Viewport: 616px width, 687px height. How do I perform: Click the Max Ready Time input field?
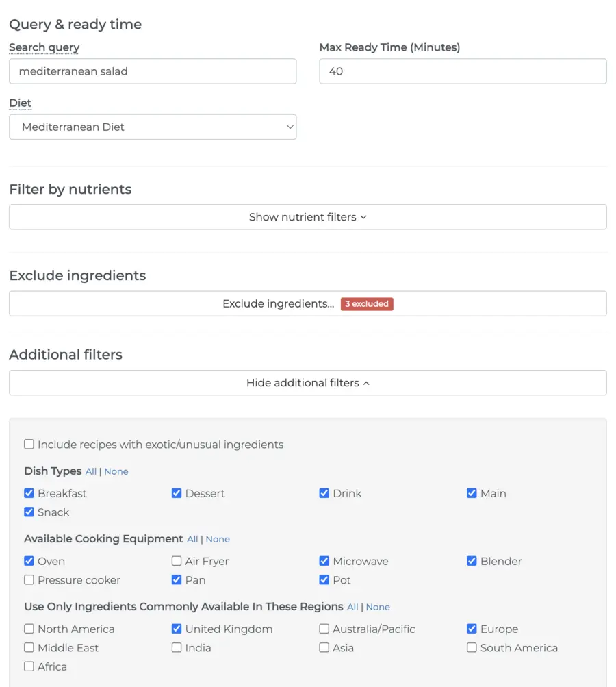462,71
